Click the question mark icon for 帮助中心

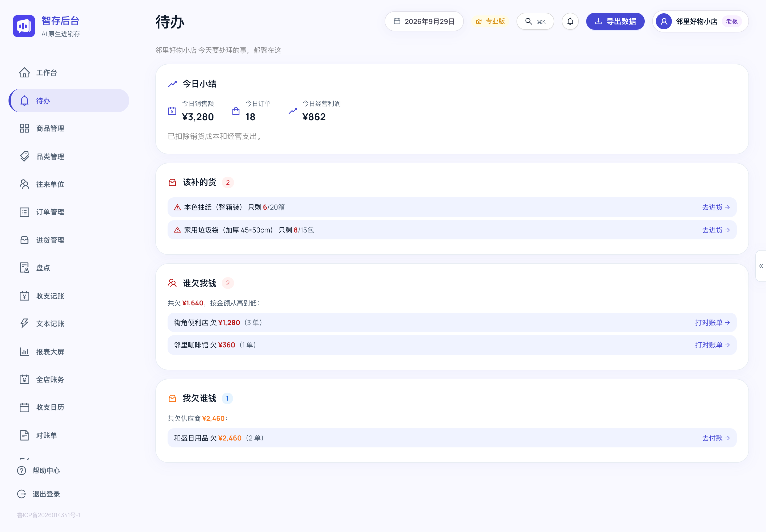(22, 471)
